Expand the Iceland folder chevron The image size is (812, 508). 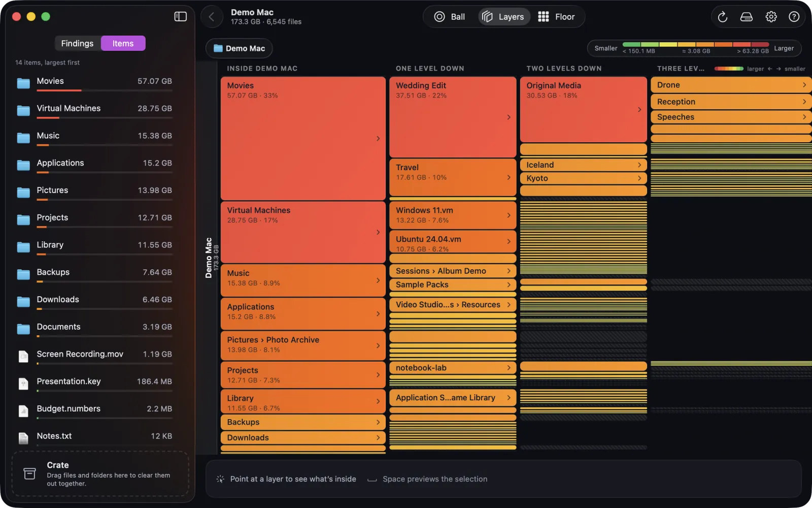coord(639,165)
